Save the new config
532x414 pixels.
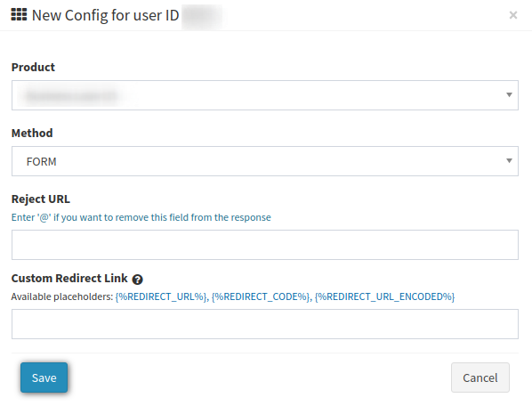tap(44, 377)
